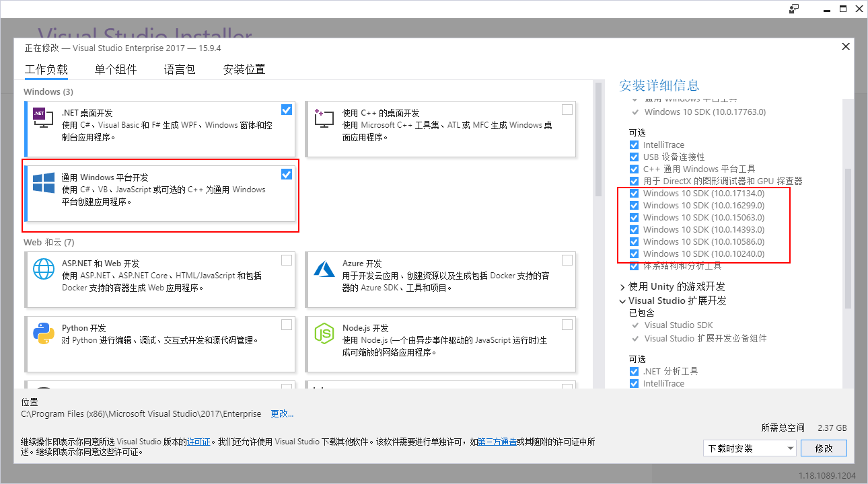Image resolution: width=868 pixels, height=484 pixels.
Task: Click Visual Studio SDK included component
Action: [x=678, y=325]
